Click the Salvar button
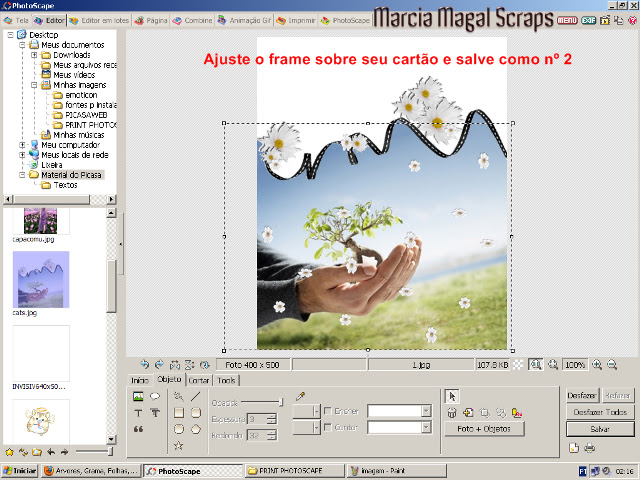Image resolution: width=640 pixels, height=480 pixels. coord(600,429)
